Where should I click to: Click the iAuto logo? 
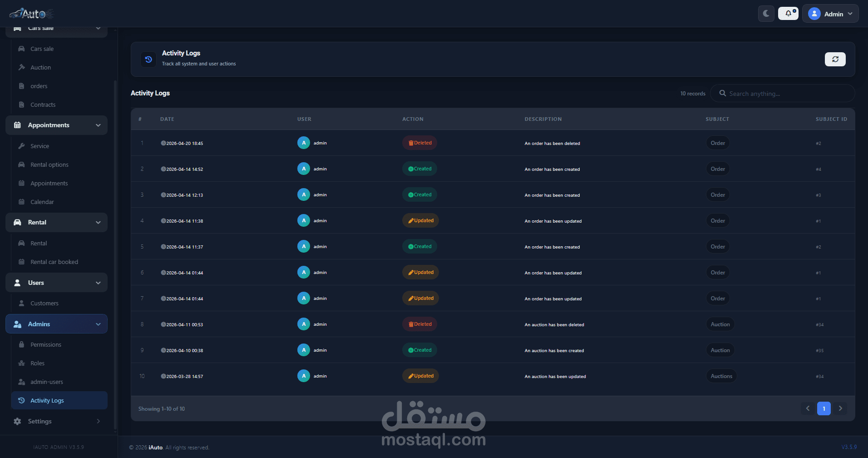(31, 14)
